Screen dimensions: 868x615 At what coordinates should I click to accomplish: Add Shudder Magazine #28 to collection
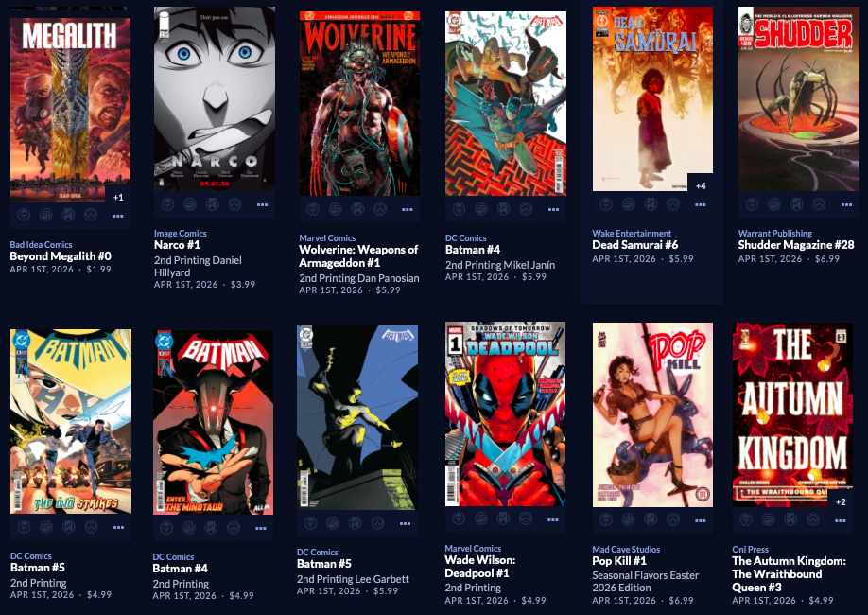click(774, 204)
